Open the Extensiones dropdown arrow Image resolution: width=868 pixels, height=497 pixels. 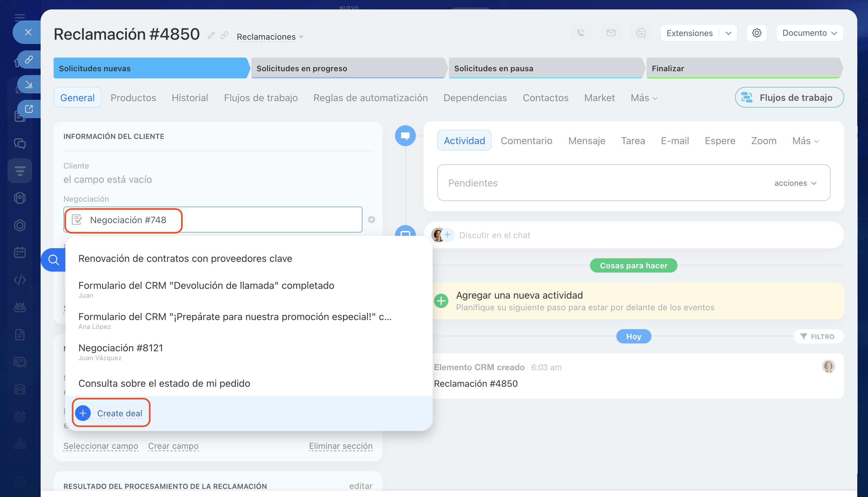(728, 33)
